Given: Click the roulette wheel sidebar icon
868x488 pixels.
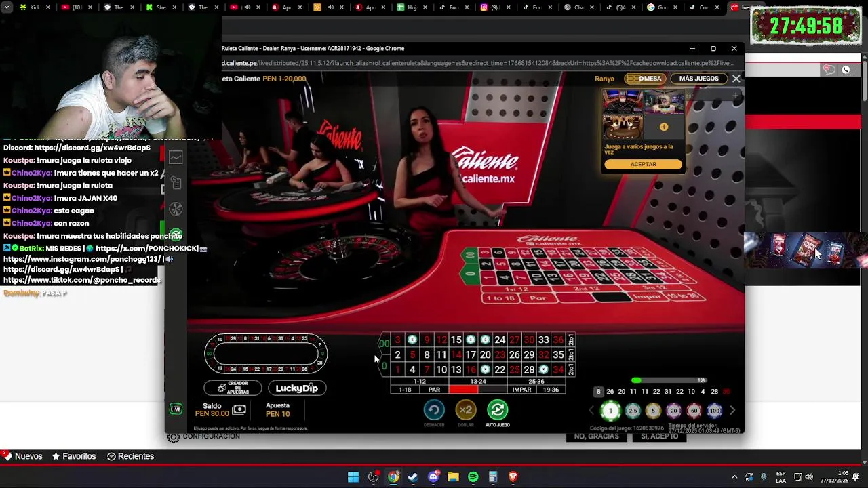Looking at the screenshot, I should pyautogui.click(x=176, y=209).
